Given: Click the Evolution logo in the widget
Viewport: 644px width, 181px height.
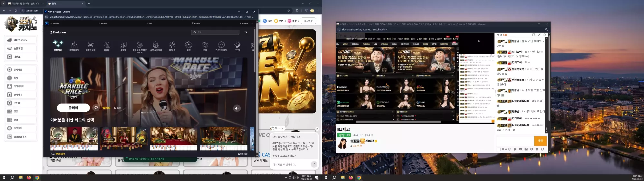Looking at the screenshot, I should (x=58, y=32).
